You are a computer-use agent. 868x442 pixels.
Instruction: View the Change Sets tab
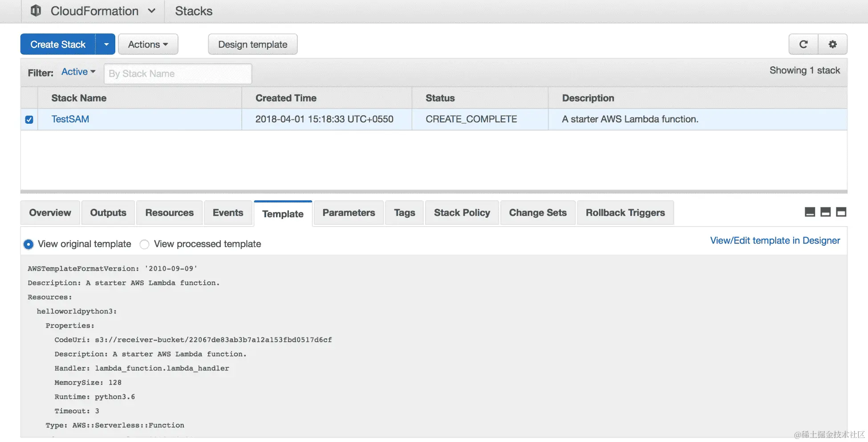click(x=538, y=213)
